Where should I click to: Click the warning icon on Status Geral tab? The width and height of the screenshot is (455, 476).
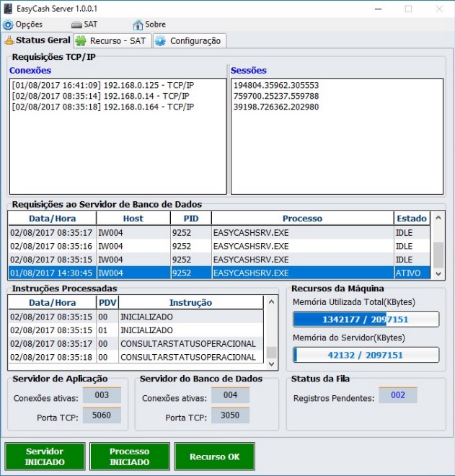coord(9,41)
